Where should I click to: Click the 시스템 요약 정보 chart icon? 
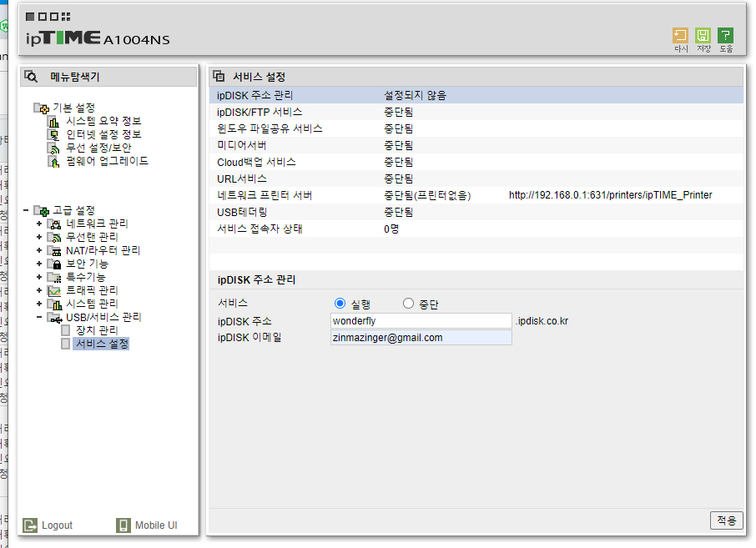(53, 122)
